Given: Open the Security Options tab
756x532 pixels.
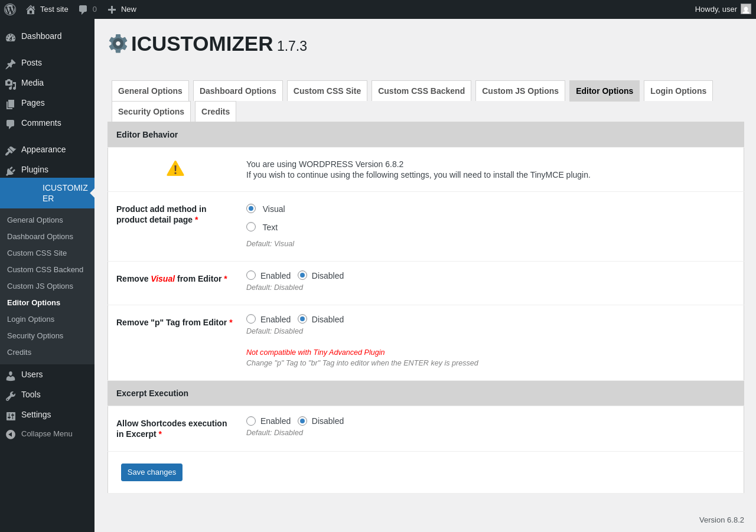Looking at the screenshot, I should point(151,112).
